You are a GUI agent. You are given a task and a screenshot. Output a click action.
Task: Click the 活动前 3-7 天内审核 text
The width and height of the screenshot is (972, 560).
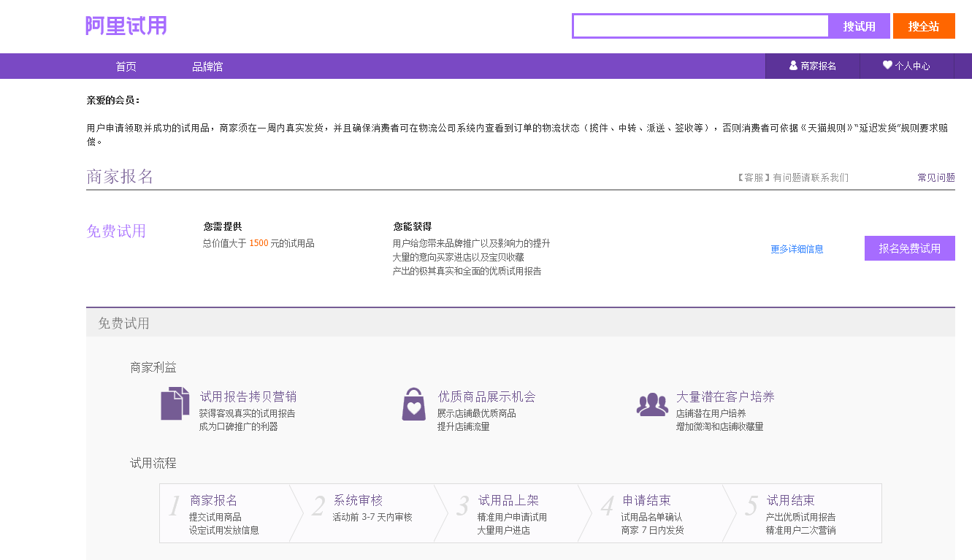coord(372,517)
